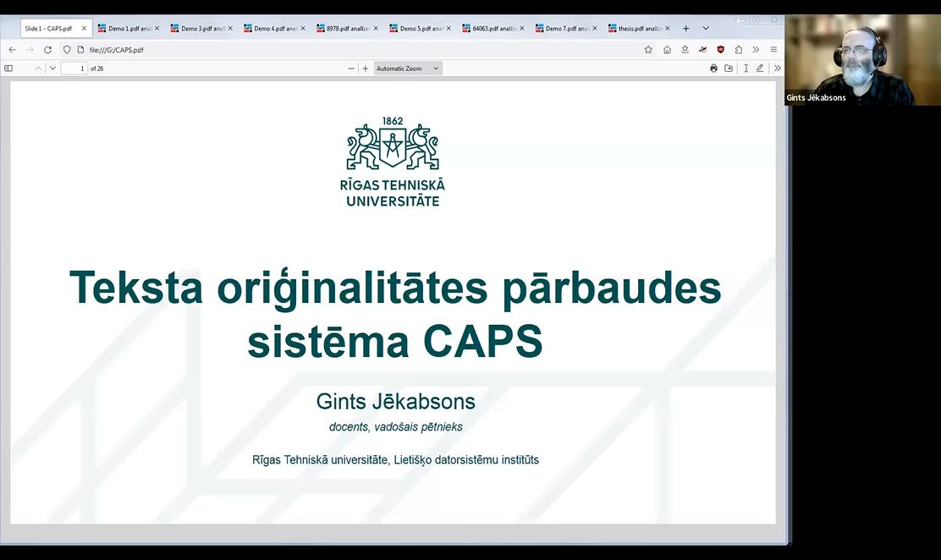
Task: Switch to the Demo 3.pdf tab
Action: [201, 29]
